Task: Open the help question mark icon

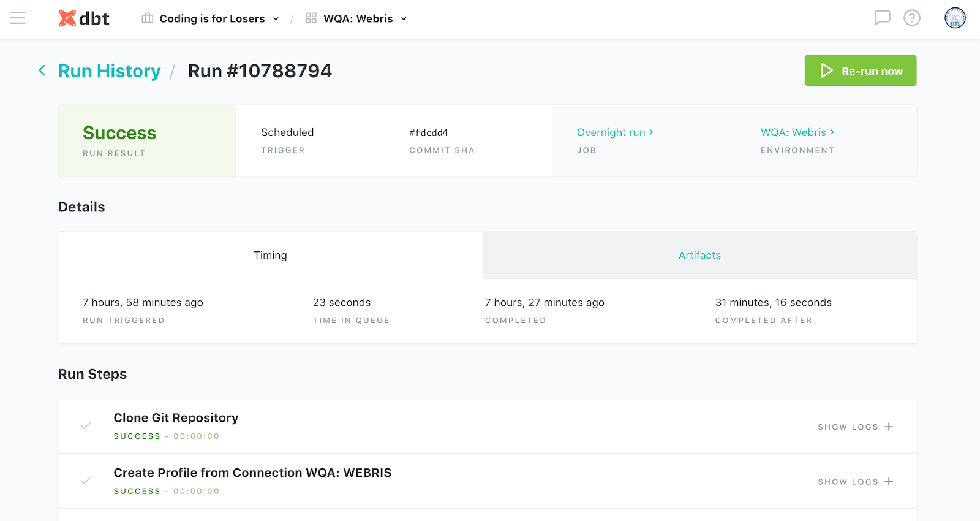Action: click(912, 18)
